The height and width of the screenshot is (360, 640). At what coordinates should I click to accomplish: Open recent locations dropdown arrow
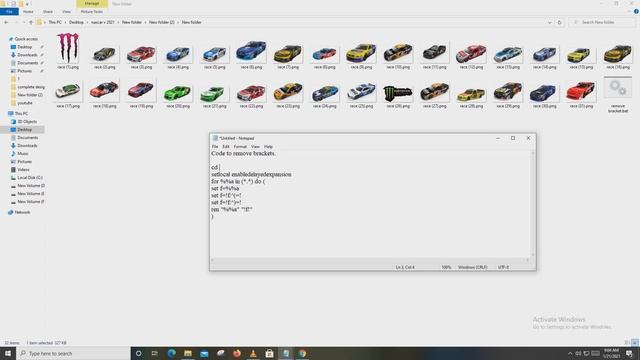(23, 22)
